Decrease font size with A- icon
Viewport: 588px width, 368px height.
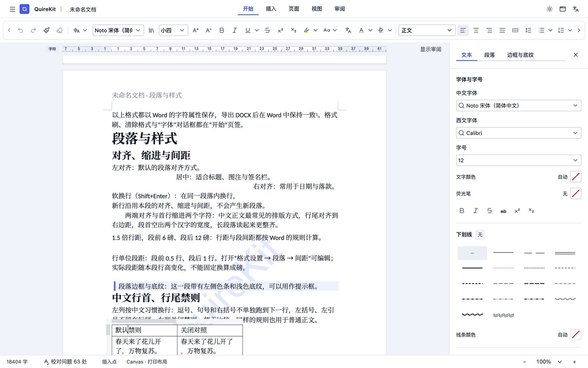tap(208, 30)
